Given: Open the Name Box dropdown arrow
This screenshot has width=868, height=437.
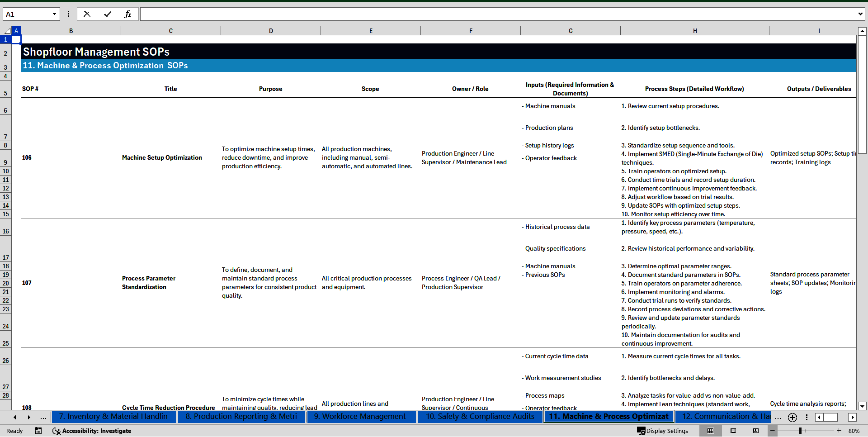Looking at the screenshot, I should (x=55, y=14).
